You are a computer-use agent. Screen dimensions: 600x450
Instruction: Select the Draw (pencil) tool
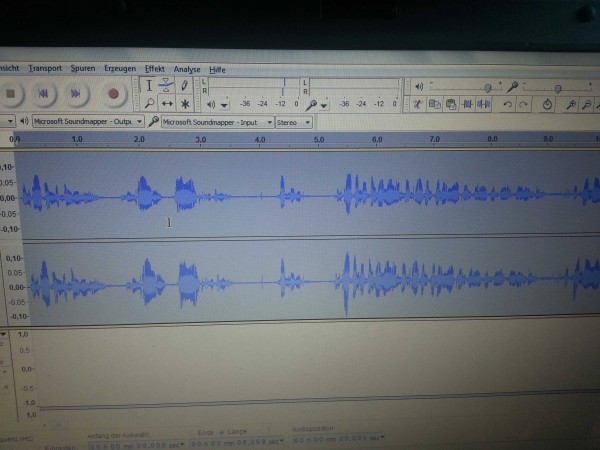(184, 85)
